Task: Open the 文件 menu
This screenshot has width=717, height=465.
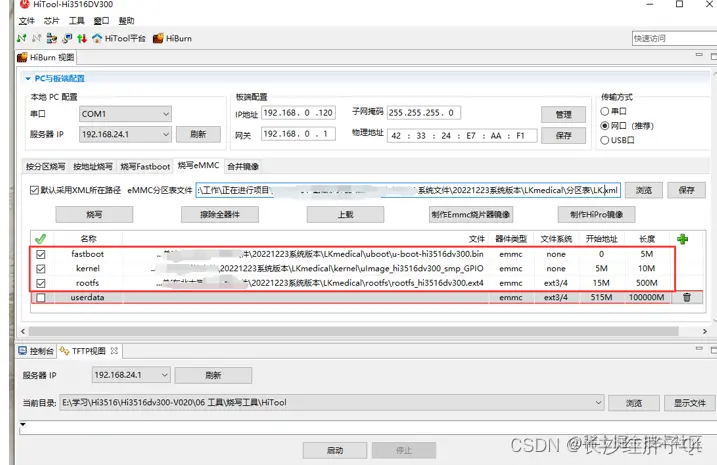Action: pyautogui.click(x=27, y=21)
